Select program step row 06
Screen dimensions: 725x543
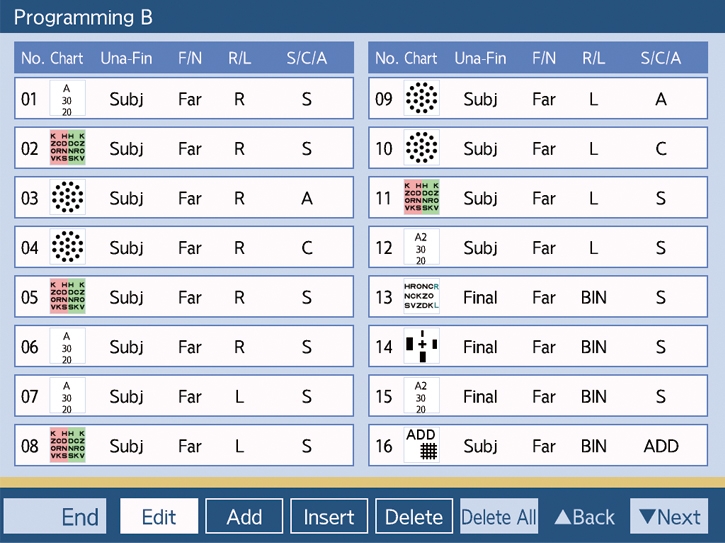pos(184,347)
